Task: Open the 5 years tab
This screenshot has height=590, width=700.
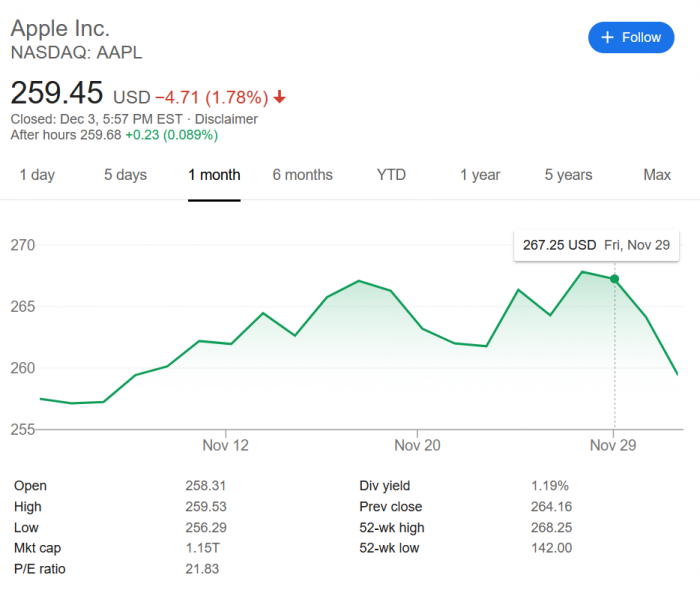Action: tap(568, 175)
